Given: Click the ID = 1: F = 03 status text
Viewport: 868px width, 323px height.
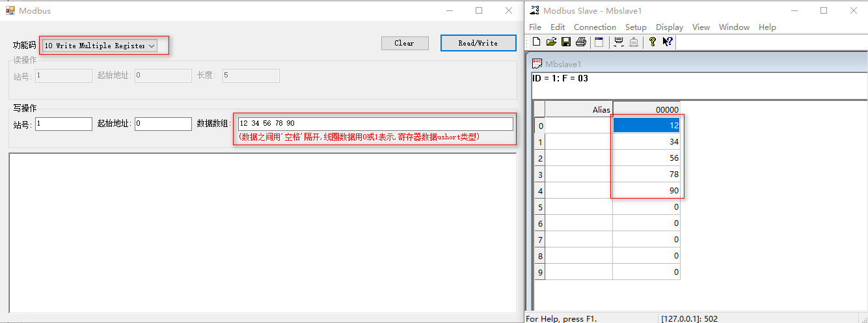Looking at the screenshot, I should point(560,79).
